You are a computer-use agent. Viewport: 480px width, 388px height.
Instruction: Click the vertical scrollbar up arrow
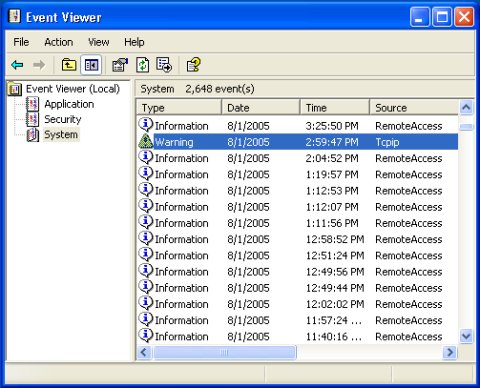click(x=466, y=107)
